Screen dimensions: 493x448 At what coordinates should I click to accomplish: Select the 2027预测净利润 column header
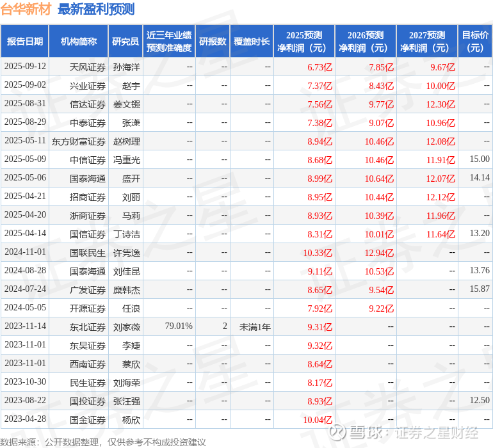427,41
